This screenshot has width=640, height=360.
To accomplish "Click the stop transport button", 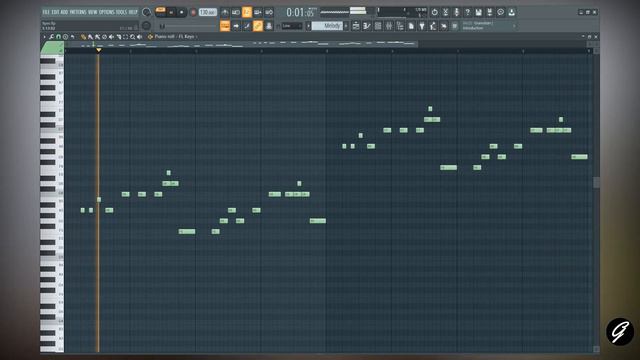I will coord(181,12).
